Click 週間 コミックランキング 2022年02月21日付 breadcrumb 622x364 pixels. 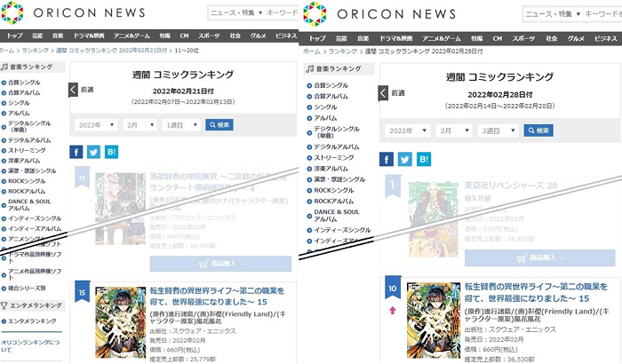pos(111,51)
